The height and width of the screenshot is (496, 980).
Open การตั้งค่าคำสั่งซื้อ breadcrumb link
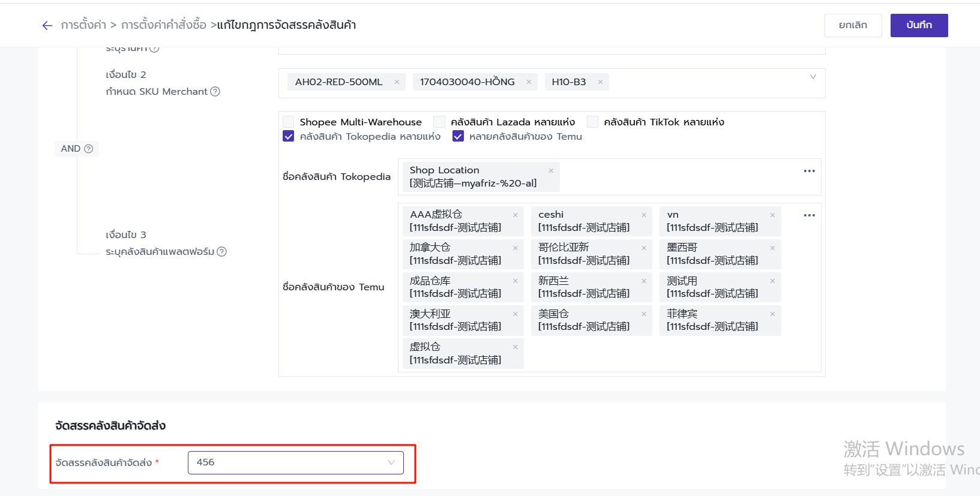(x=164, y=25)
